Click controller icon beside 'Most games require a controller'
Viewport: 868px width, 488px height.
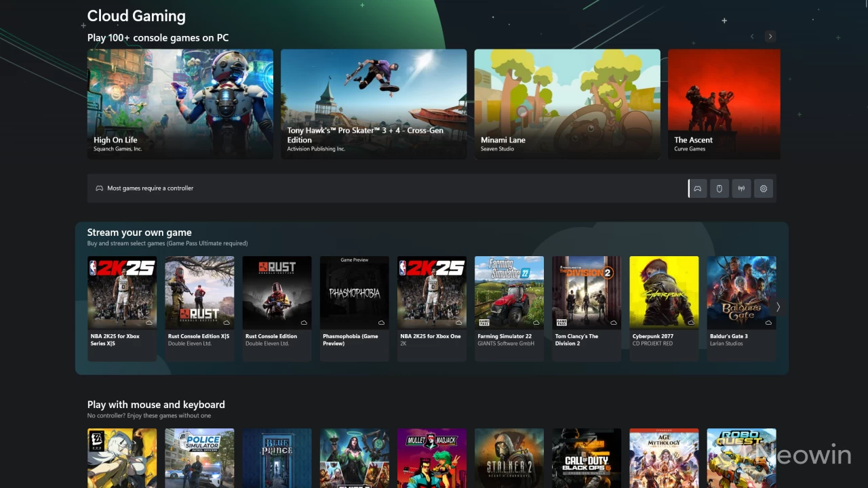[x=99, y=188]
